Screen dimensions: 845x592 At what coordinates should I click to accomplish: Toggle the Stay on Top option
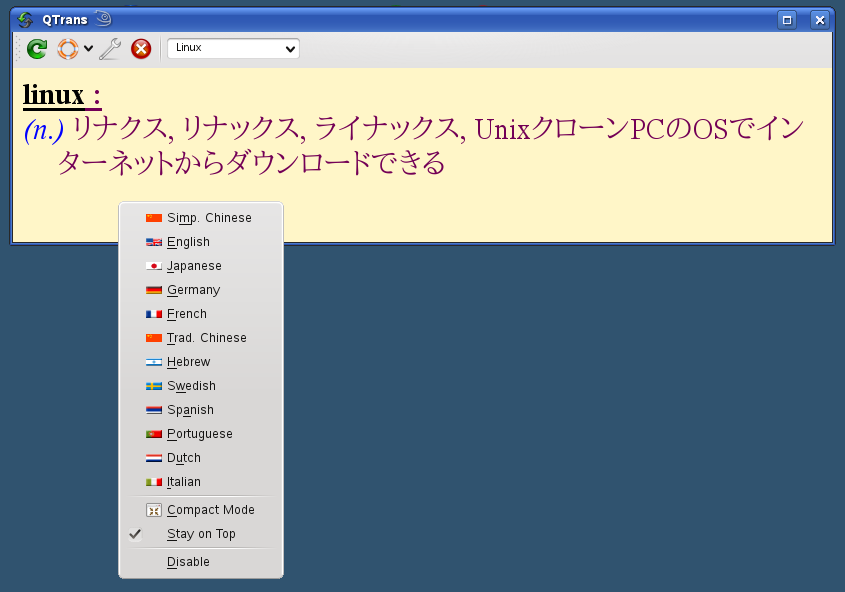point(201,534)
